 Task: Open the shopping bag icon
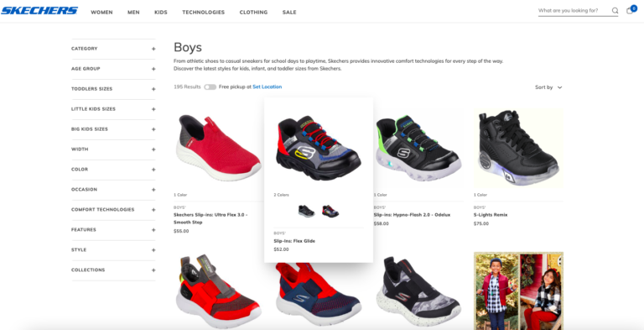630,11
